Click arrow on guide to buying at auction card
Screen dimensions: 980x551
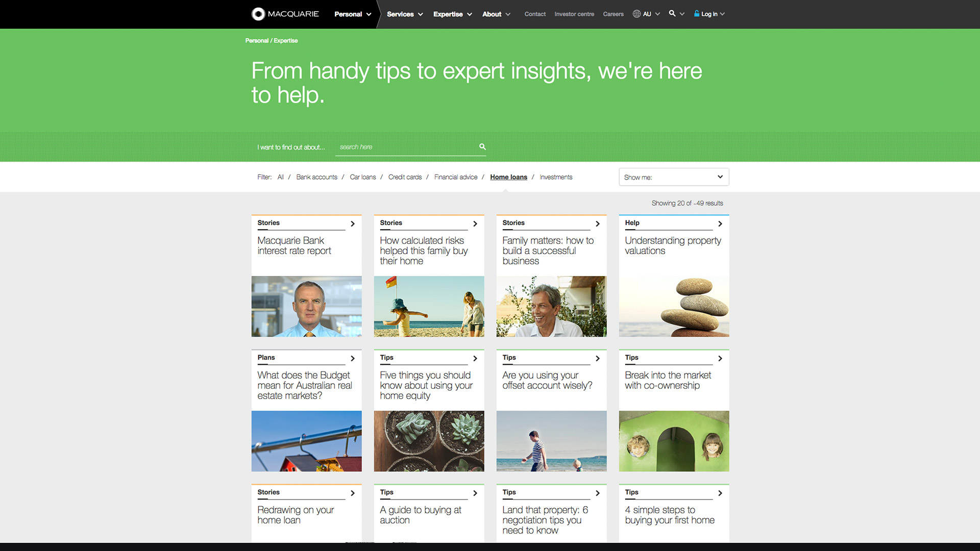(475, 493)
